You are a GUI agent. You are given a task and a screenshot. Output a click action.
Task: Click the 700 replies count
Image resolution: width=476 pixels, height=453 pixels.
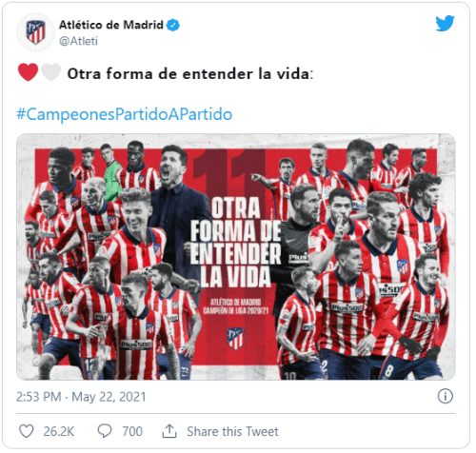pos(132,431)
